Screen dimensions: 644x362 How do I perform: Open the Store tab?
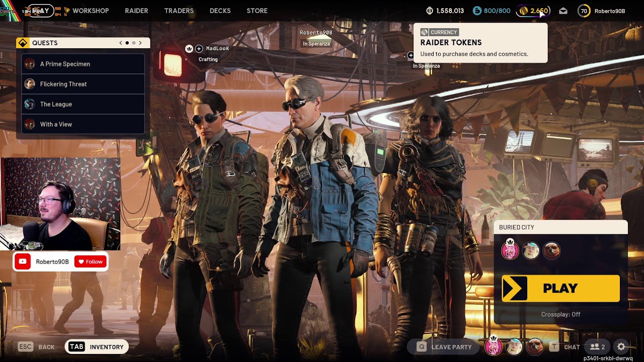257,11
